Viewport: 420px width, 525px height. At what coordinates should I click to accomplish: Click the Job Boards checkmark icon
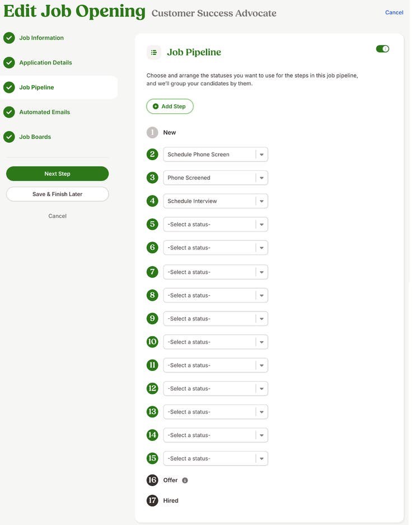9,137
